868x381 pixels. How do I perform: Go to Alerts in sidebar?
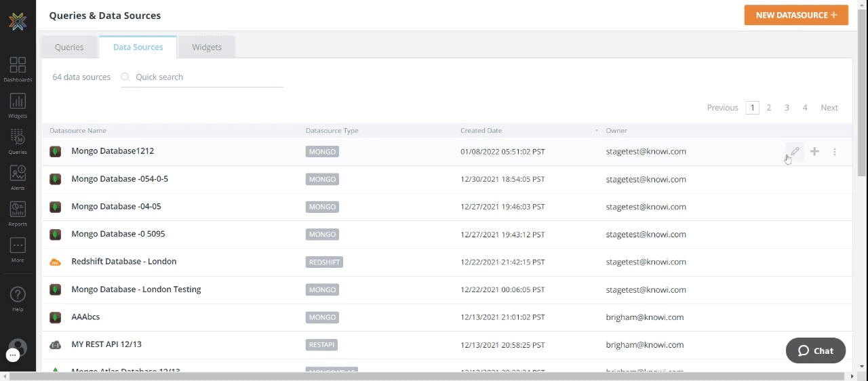coord(18,177)
